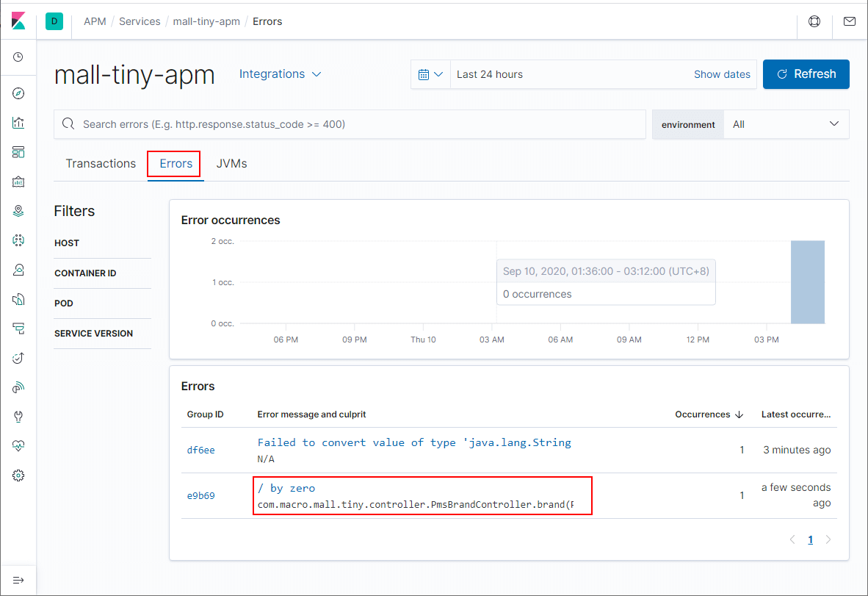Image resolution: width=868 pixels, height=596 pixels.
Task: Open Machine Learning icon in sidebar
Action: pos(18,240)
